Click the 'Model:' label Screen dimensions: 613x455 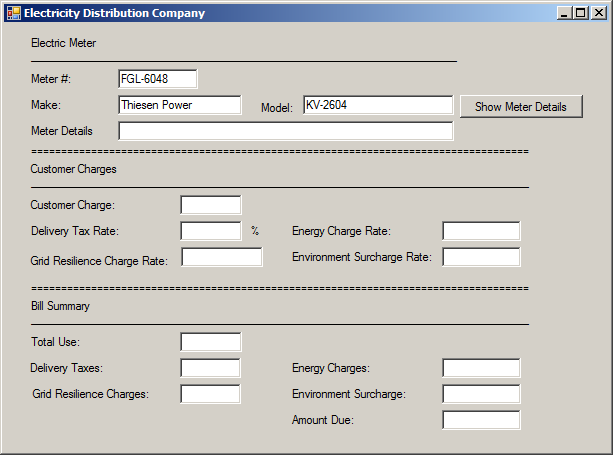coord(277,108)
